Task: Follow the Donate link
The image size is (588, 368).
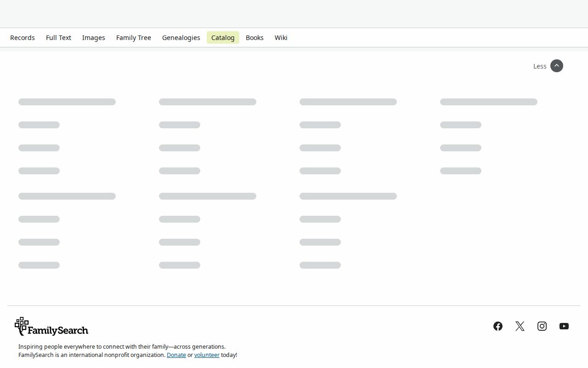Action: coord(176,355)
